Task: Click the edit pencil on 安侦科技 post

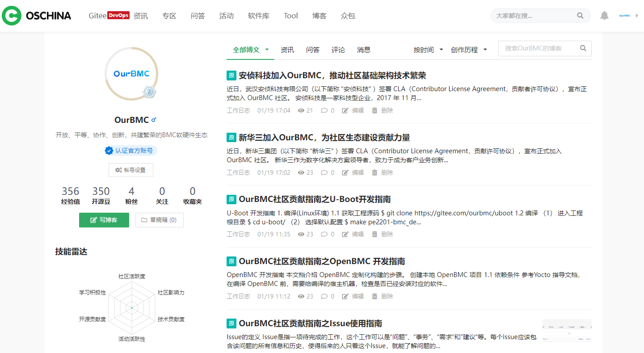Action: [x=345, y=110]
